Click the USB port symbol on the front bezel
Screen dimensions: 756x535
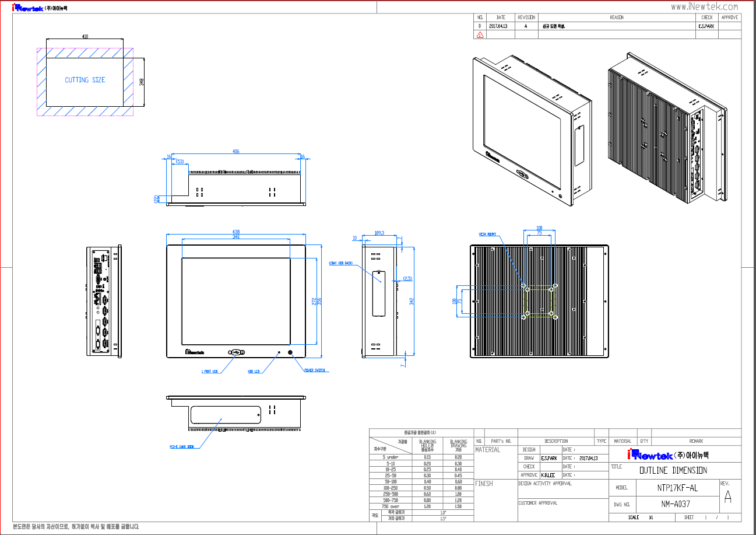236,352
